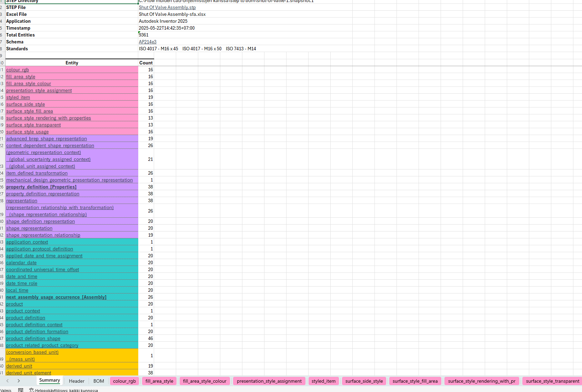Click the applied_date_and_time_assignment link
Viewport: 582px width, 392px height.
pos(44,256)
